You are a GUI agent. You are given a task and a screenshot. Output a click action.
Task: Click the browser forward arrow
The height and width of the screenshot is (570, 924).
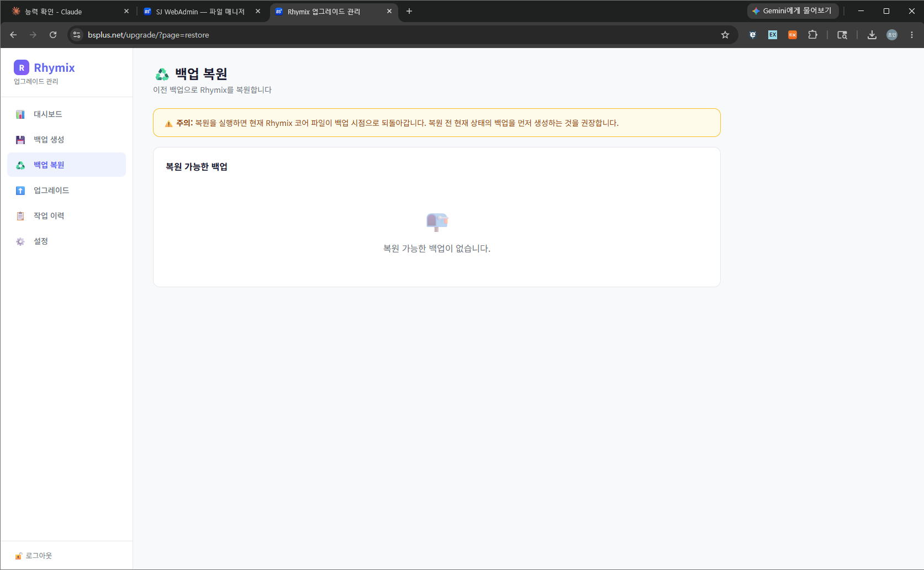click(33, 35)
